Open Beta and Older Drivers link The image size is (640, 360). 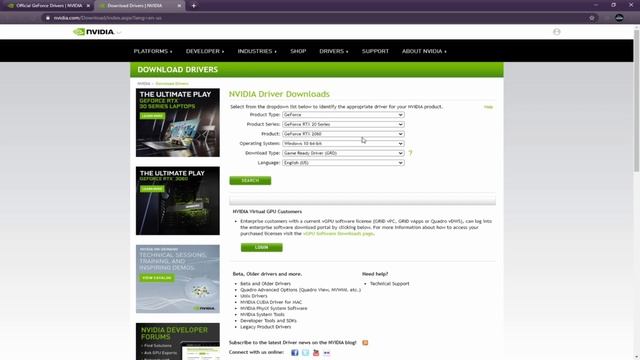coord(265,283)
